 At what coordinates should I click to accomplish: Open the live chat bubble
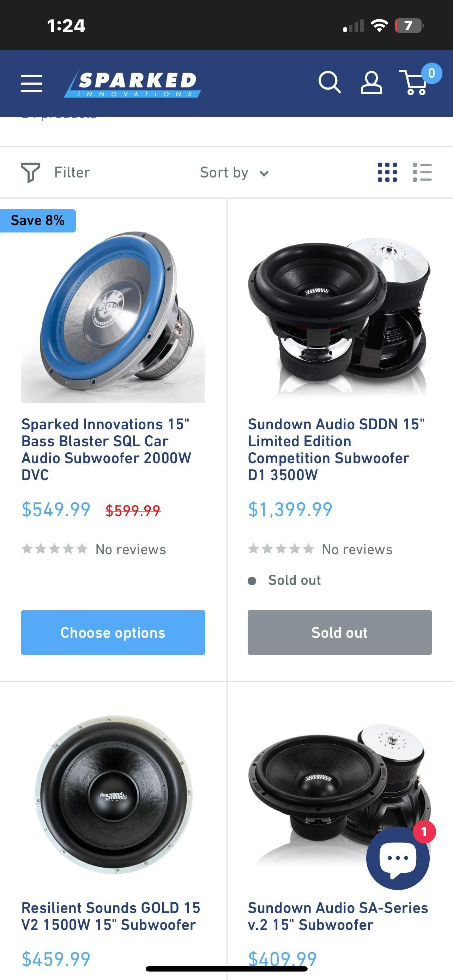(398, 859)
